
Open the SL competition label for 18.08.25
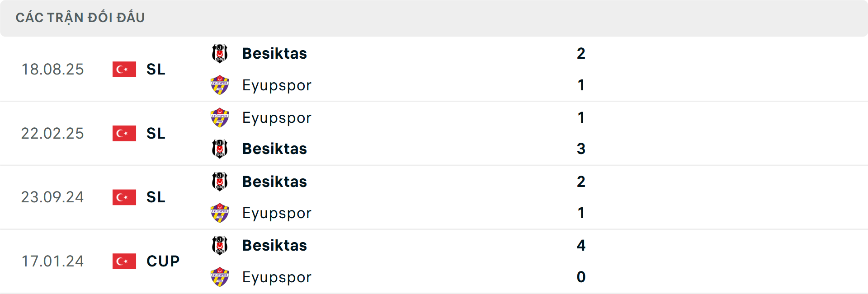point(156,70)
